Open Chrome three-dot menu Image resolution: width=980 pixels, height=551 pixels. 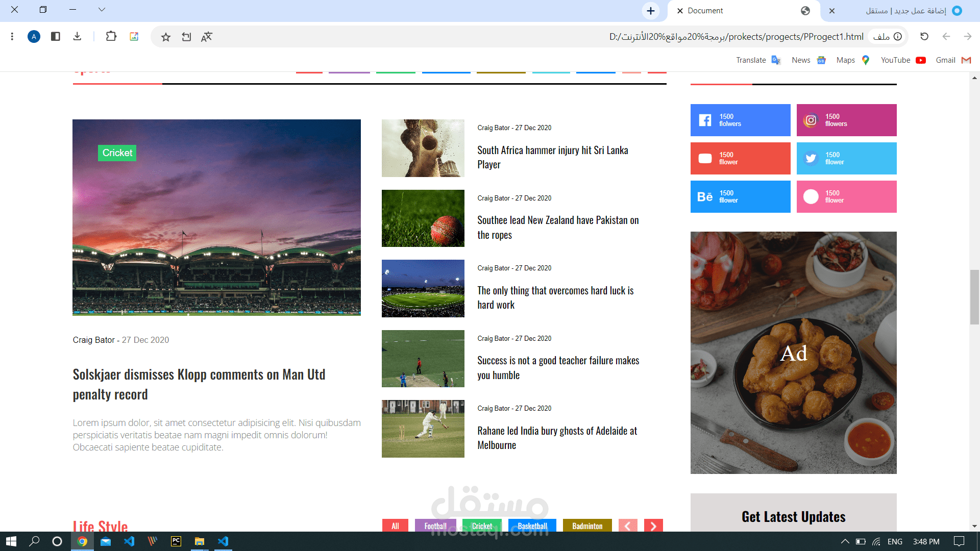click(x=12, y=36)
